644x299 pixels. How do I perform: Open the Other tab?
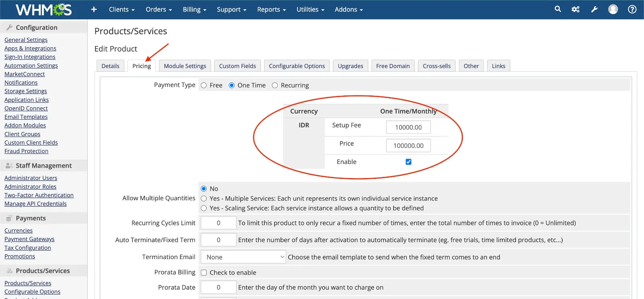471,66
